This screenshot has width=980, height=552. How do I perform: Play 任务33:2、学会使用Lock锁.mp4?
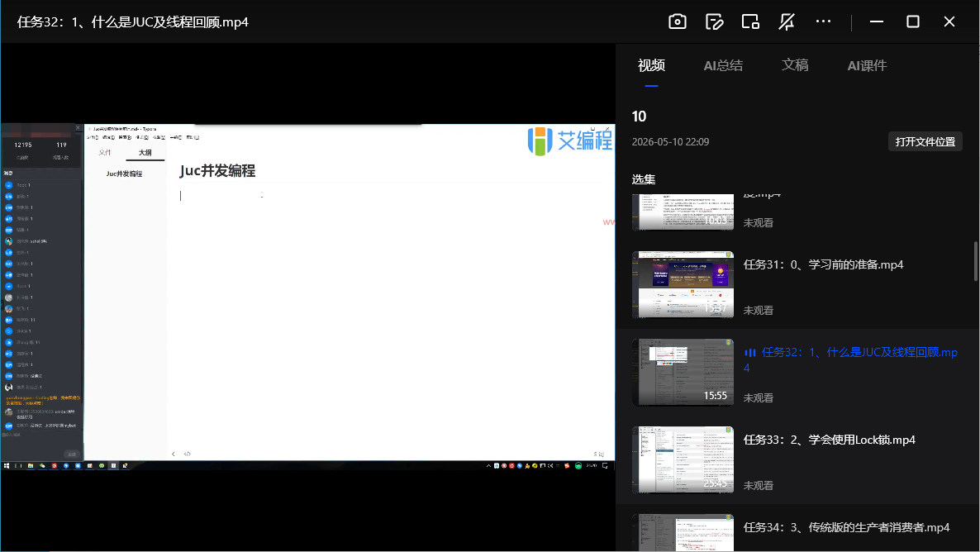pyautogui.click(x=830, y=440)
